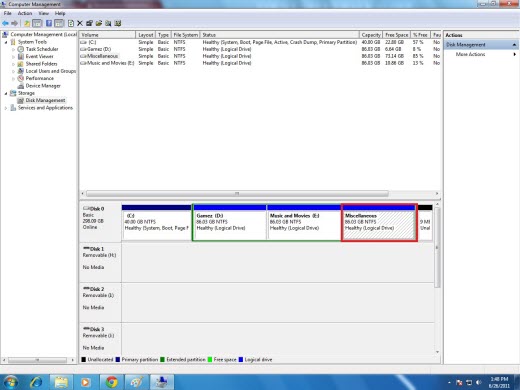Click the Refresh toolbar icon

(71, 23)
